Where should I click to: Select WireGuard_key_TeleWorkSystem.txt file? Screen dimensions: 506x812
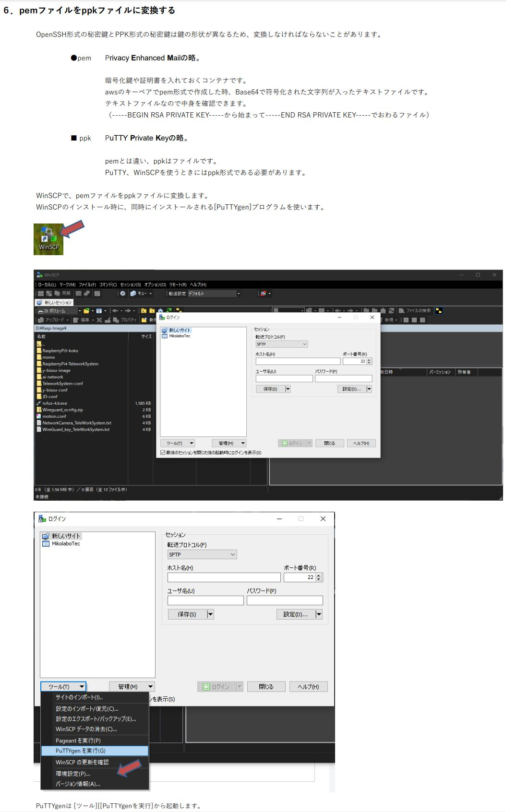pyautogui.click(x=73, y=429)
